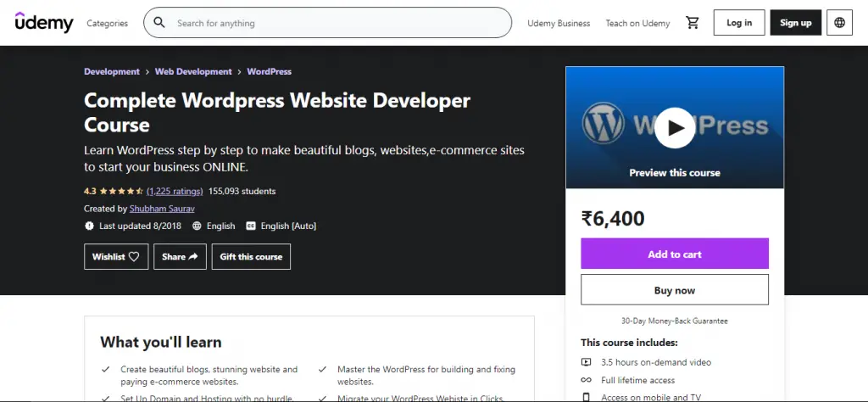Open the 1,225 ratings link
868x402 pixels.
tap(175, 192)
